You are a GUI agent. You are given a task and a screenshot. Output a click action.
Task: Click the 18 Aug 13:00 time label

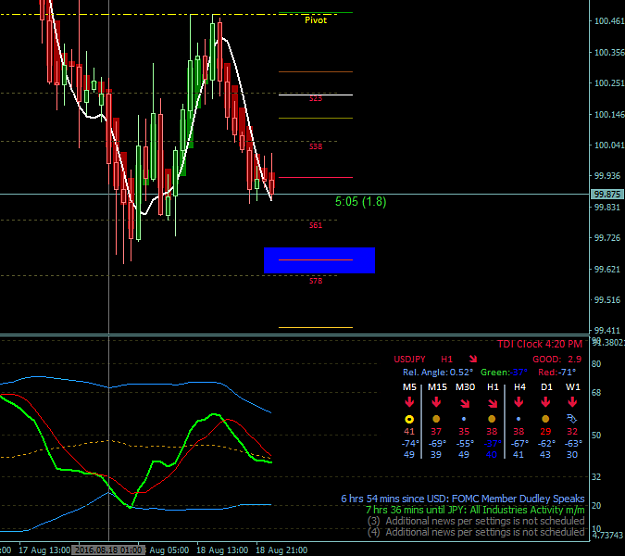click(222, 550)
